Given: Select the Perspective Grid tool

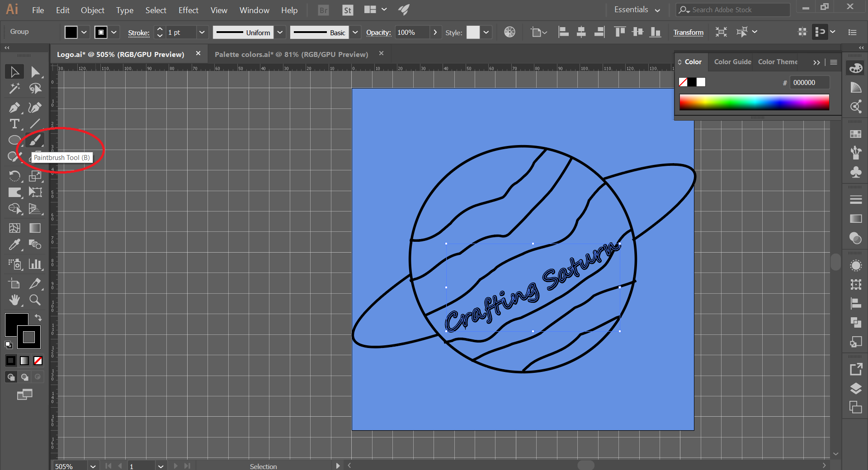Looking at the screenshot, I should (x=35, y=208).
